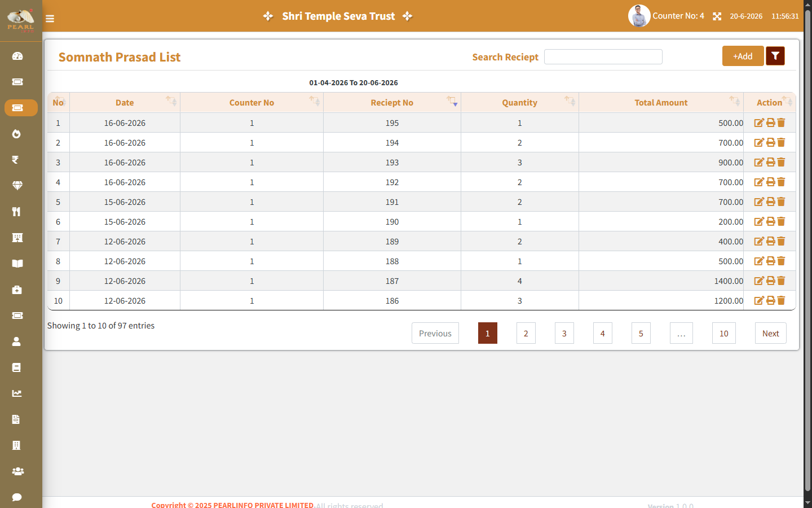
Task: Click the amount 1400.00 cell
Action: [661, 281]
